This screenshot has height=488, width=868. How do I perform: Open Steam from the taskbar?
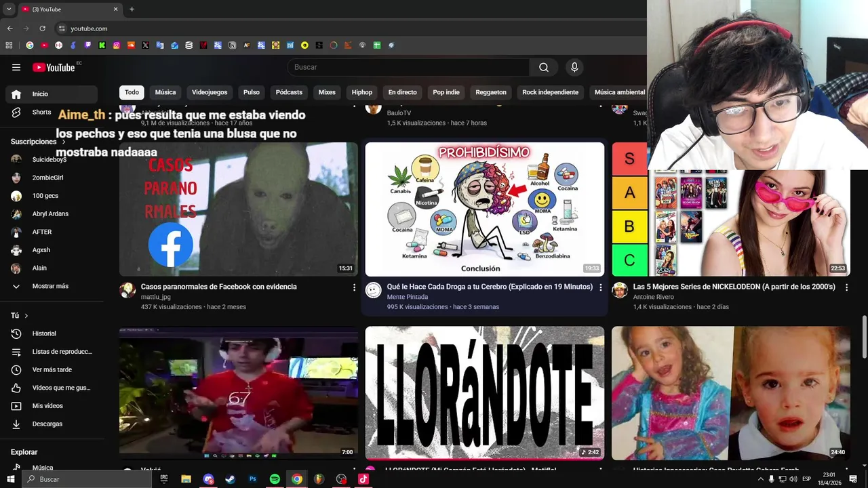point(230,479)
